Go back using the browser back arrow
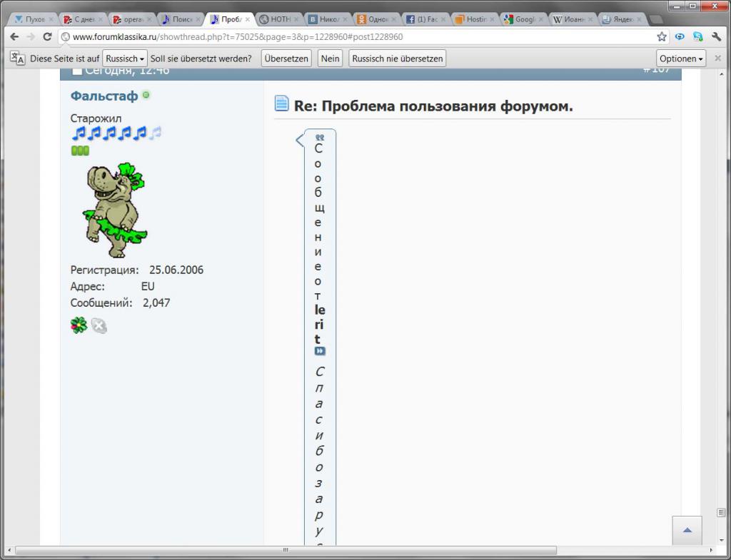Screen dimensions: 731x560 click(x=14, y=36)
